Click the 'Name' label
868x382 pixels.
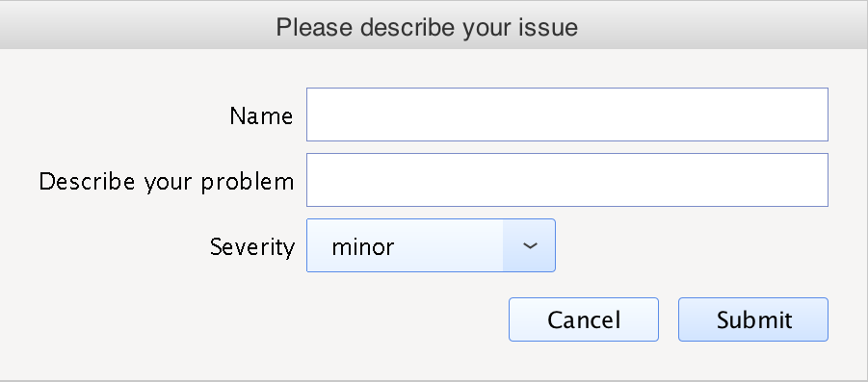pos(261,116)
